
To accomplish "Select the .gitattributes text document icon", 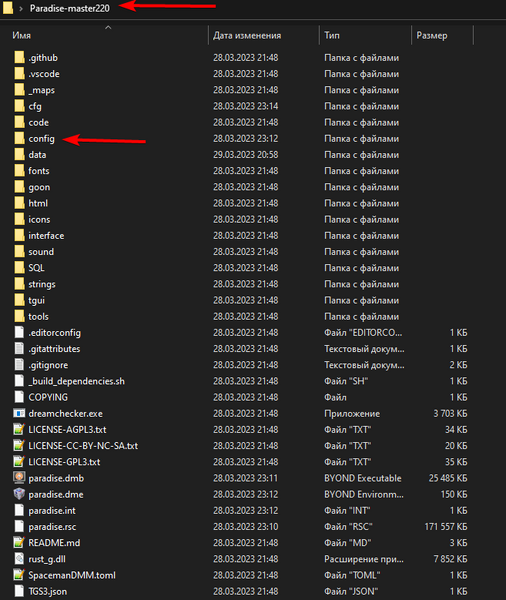I will tap(19, 348).
